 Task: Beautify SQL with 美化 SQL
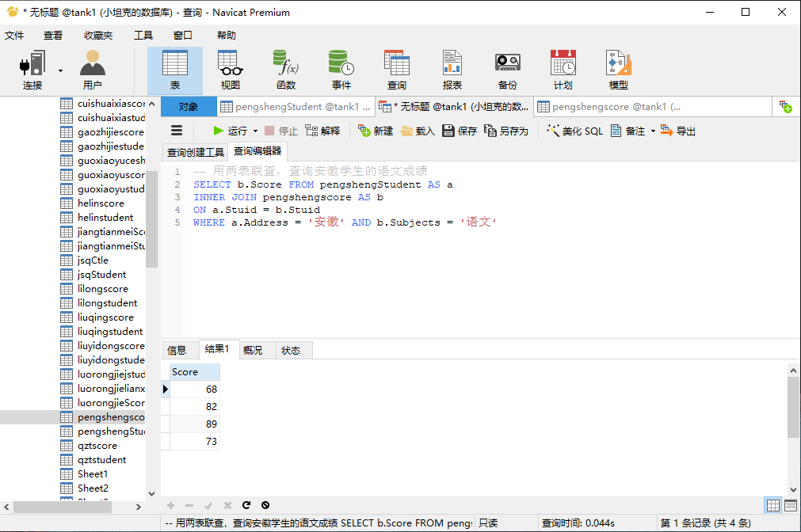[574, 131]
